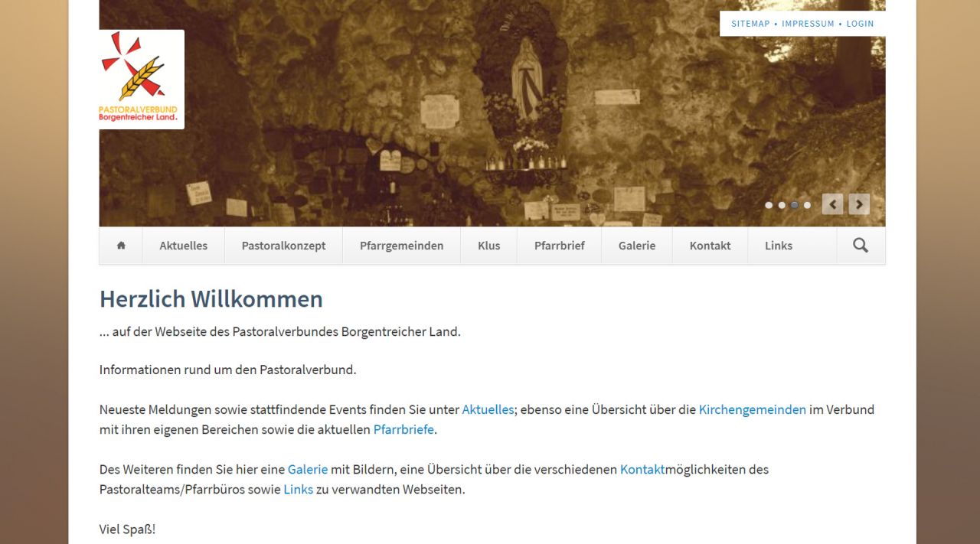Screen dimensions: 980x544
Task: Open the Pfarrbrief navigation entry
Action: pyautogui.click(x=560, y=246)
